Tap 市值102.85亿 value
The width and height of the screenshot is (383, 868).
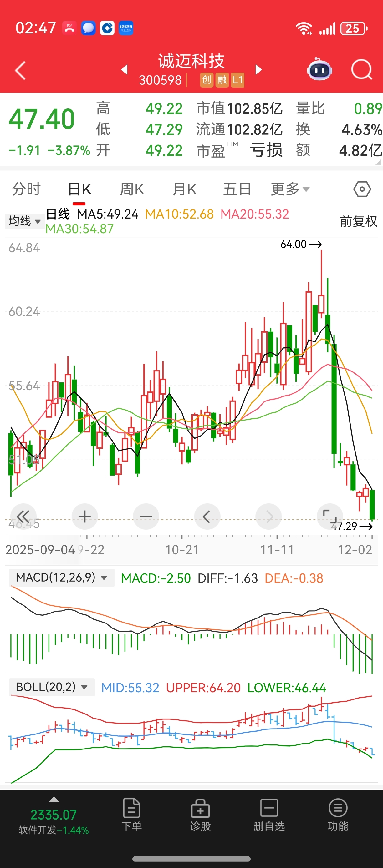[x=239, y=108]
